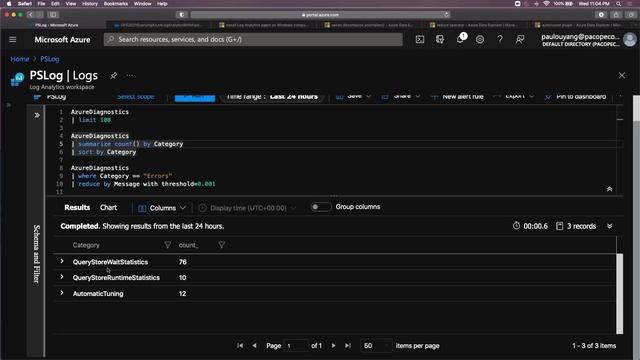Screen dimensions: 640x360
Task: Go to the first results page
Action: (240, 345)
